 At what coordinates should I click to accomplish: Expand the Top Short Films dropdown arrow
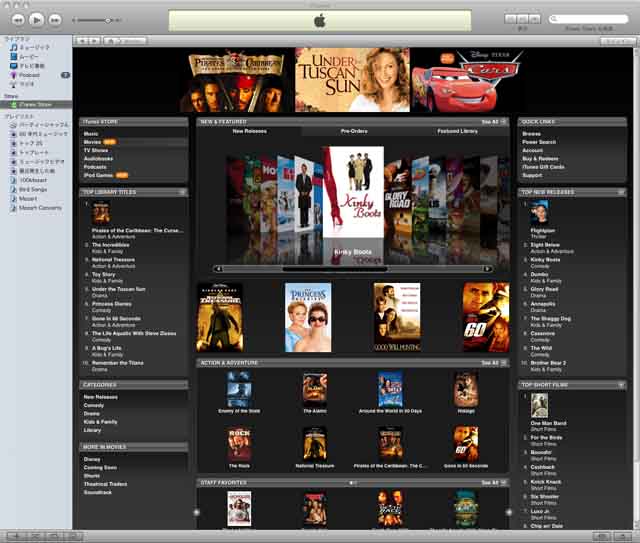coord(621,385)
